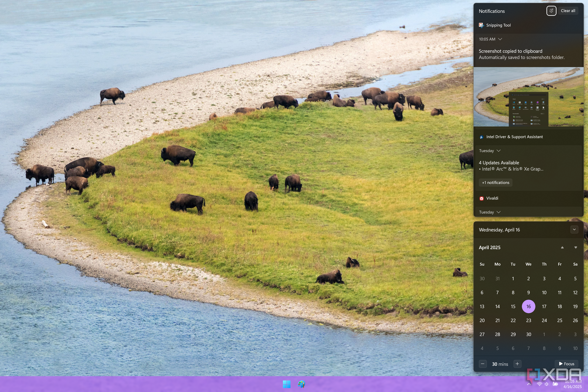Open the Paint app in the taskbar
588x392 pixels.
pos(302,384)
